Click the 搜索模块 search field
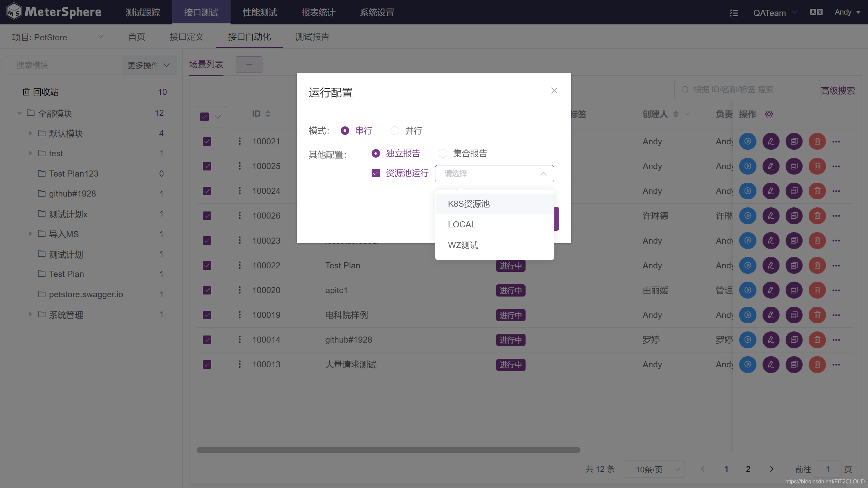 (x=64, y=65)
